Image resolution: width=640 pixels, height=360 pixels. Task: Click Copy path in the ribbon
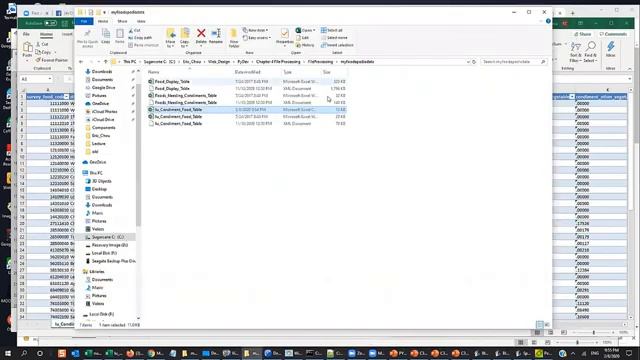point(140,38)
